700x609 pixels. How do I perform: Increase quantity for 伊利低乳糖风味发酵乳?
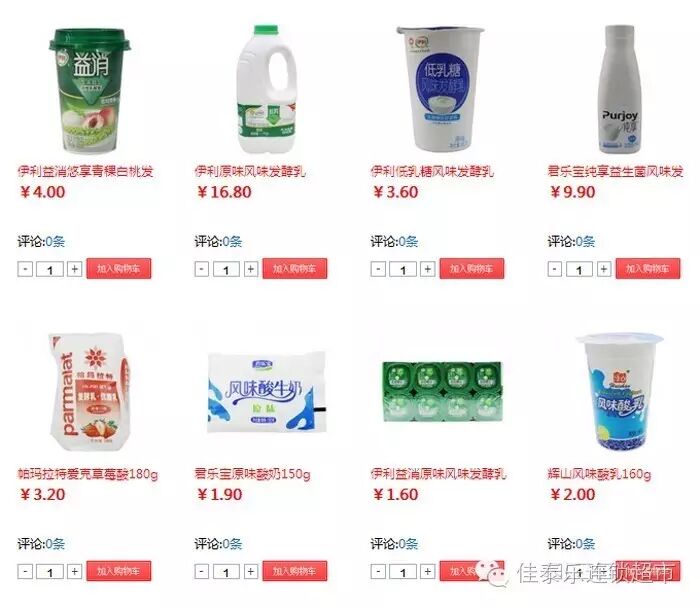tap(428, 269)
